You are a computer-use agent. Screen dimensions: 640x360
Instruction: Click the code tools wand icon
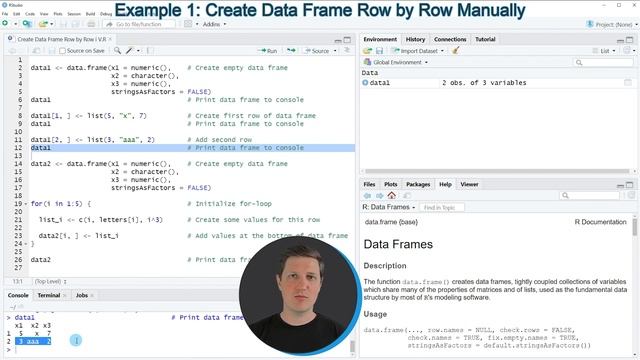(129, 51)
